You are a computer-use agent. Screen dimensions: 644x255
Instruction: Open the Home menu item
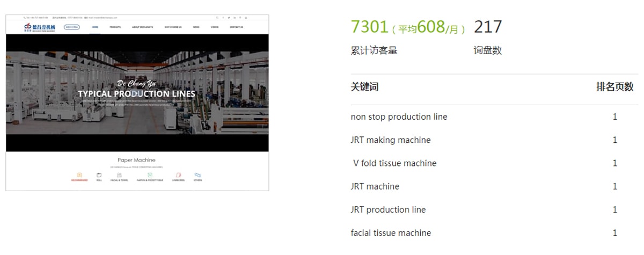click(x=95, y=27)
